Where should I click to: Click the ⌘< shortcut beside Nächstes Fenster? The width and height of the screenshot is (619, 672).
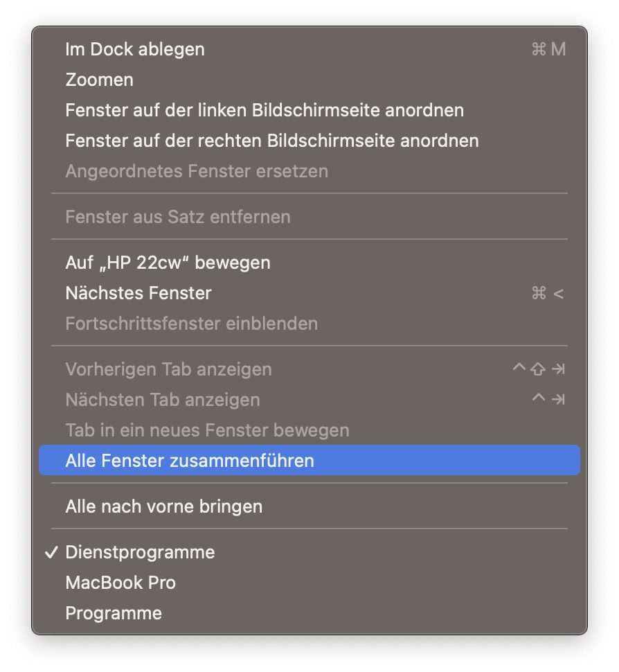point(548,294)
